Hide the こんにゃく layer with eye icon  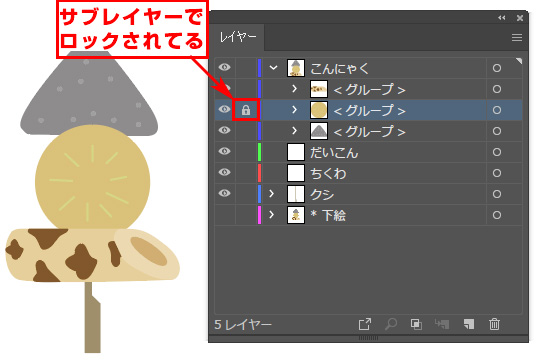coord(225,67)
